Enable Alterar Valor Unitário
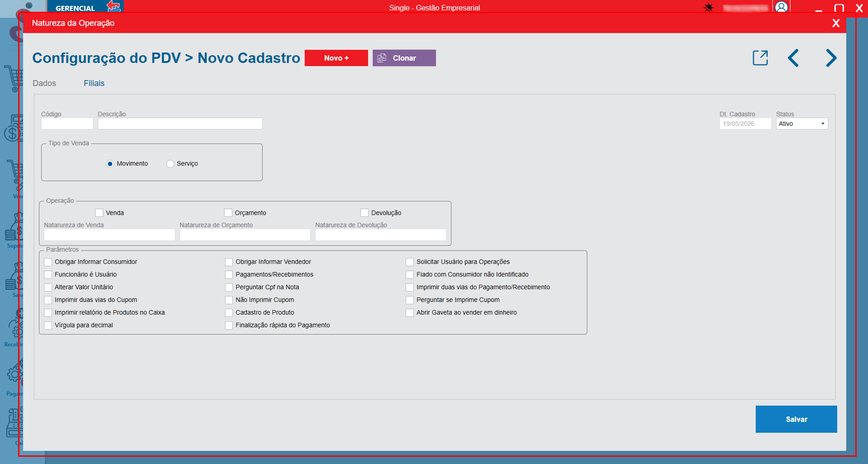This screenshot has height=464, width=868. click(x=48, y=287)
